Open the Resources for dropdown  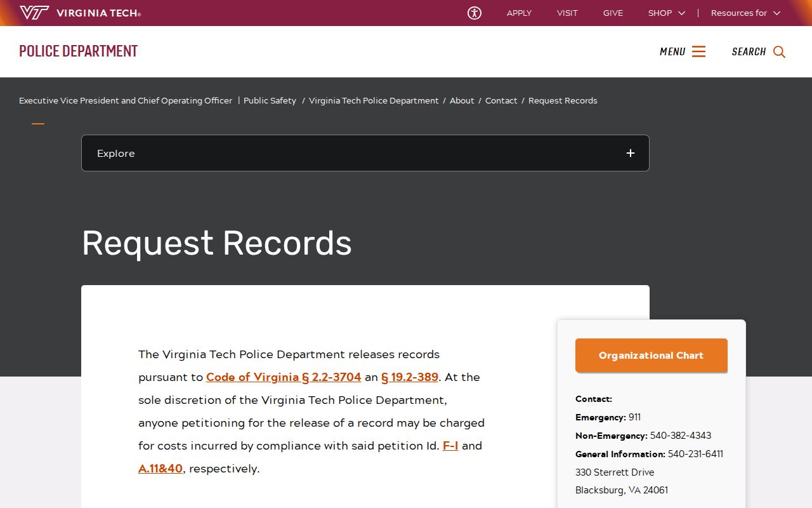745,13
